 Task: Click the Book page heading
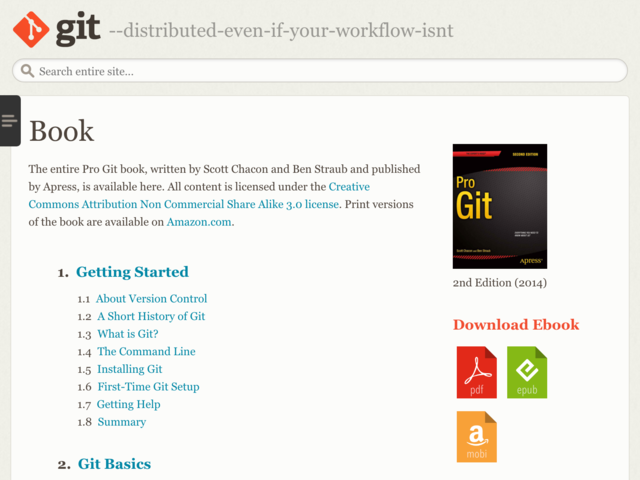pos(62,131)
